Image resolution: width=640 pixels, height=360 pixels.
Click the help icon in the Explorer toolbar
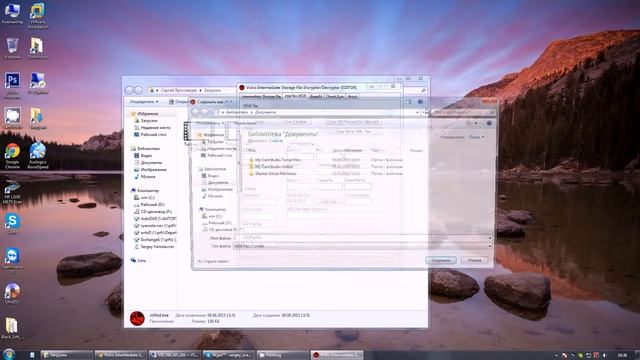click(x=420, y=102)
